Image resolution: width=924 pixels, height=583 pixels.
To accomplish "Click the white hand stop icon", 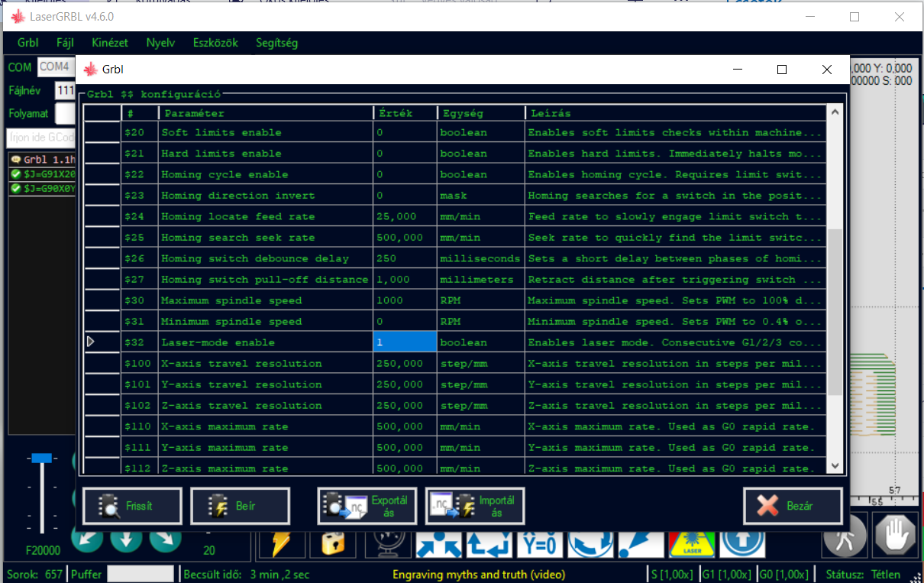I will pyautogui.click(x=896, y=536).
